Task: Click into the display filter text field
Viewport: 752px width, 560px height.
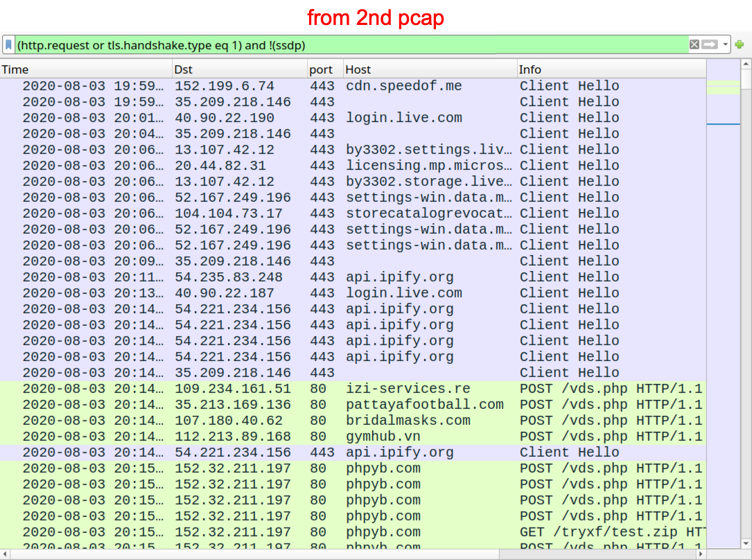Action: coord(351,45)
